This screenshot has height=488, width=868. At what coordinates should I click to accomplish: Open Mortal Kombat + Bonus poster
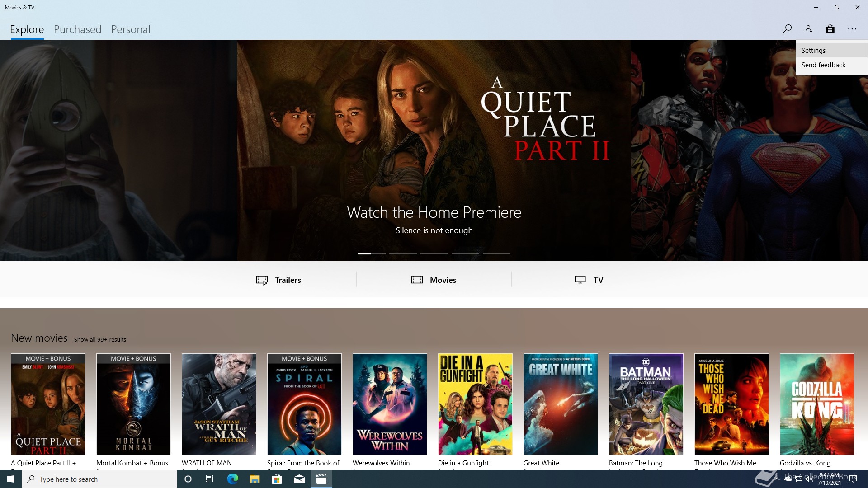(133, 404)
